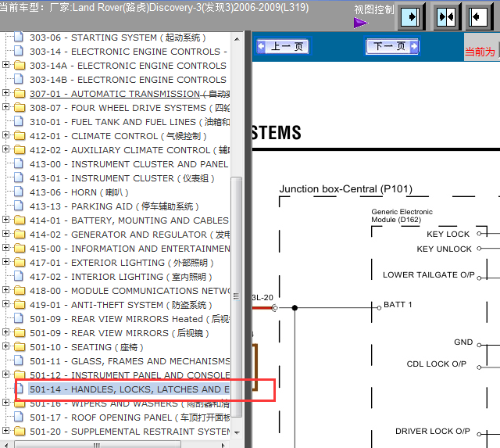This screenshot has width=500, height=448.
Task: Click the view control split-both-panels icon
Action: click(x=446, y=16)
